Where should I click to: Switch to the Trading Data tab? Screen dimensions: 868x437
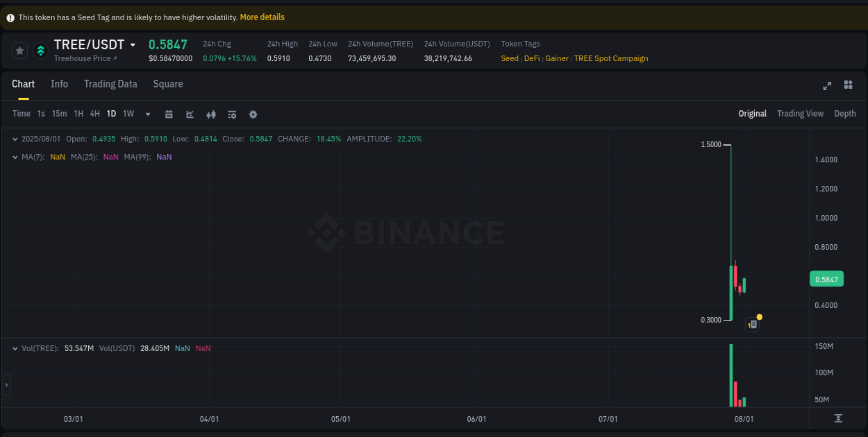pyautogui.click(x=110, y=84)
